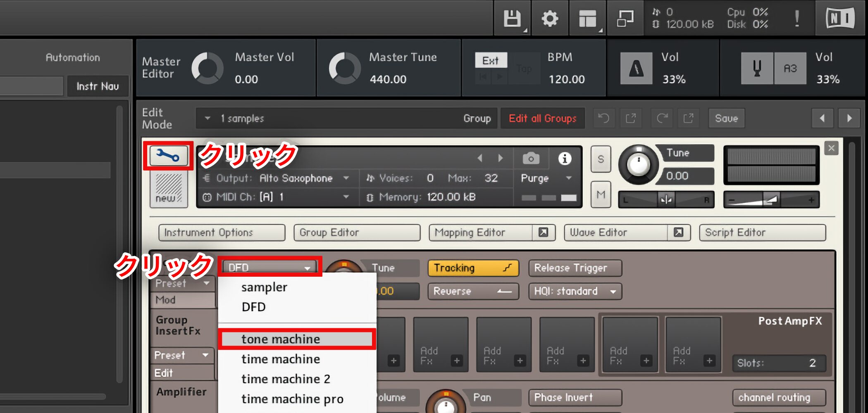868x413 pixels.
Task: Click the instrument volume slider
Action: (x=771, y=200)
